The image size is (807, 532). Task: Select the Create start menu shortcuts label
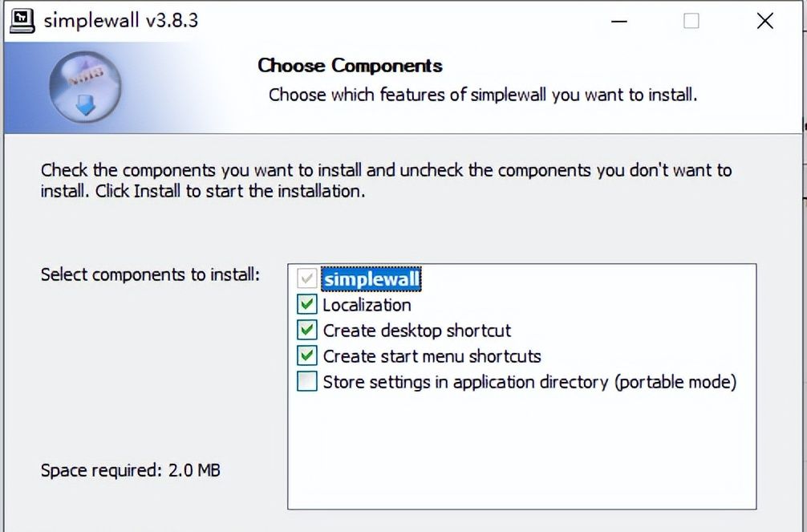pyautogui.click(x=432, y=356)
